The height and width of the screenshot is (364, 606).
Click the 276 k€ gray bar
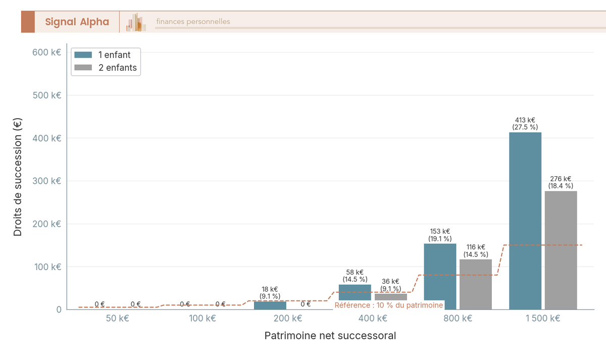pyautogui.click(x=561, y=250)
